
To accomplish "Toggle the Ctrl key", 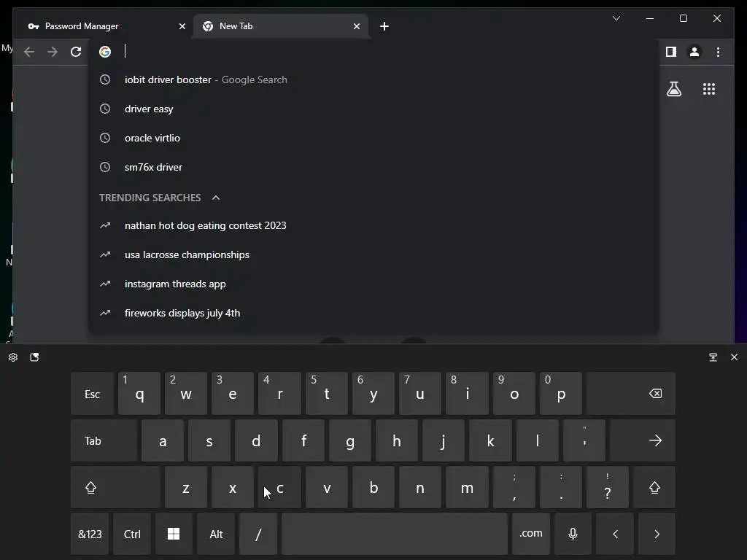I will (132, 534).
